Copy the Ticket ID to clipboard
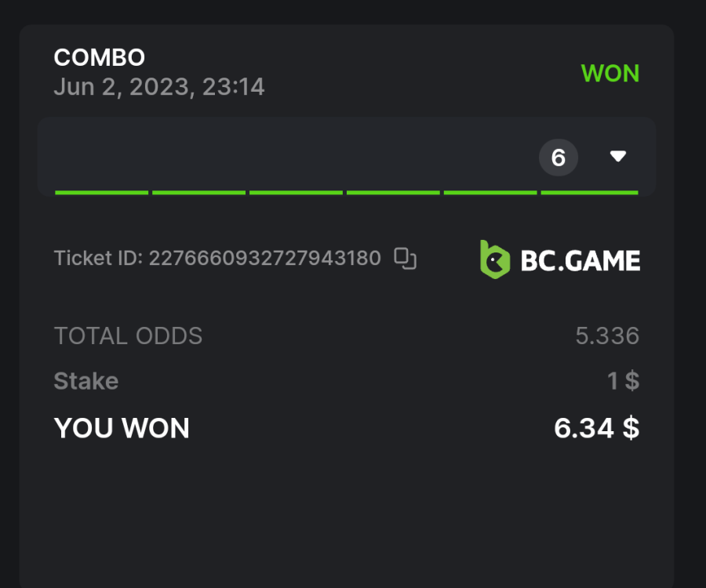This screenshot has height=588, width=706. click(x=405, y=259)
